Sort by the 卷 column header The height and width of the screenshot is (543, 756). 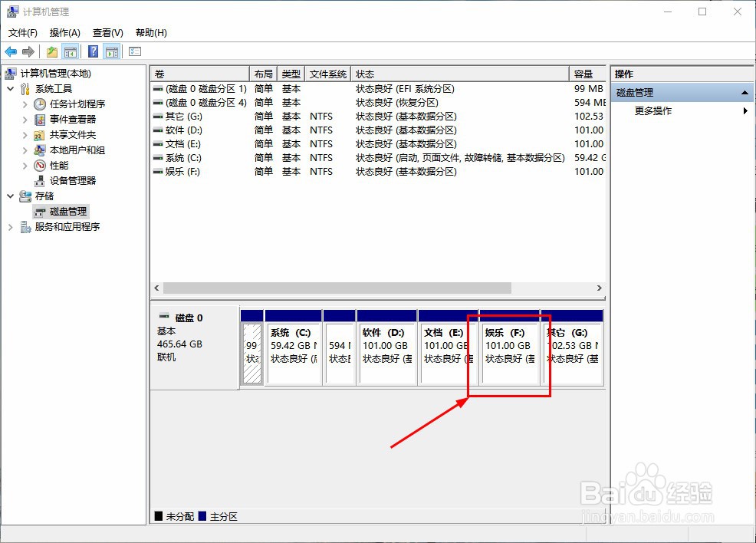(x=200, y=74)
